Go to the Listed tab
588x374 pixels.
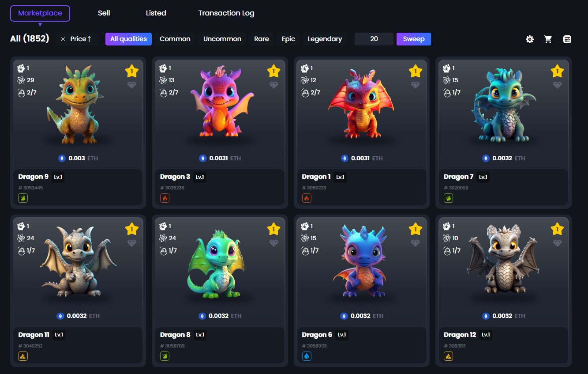[156, 13]
